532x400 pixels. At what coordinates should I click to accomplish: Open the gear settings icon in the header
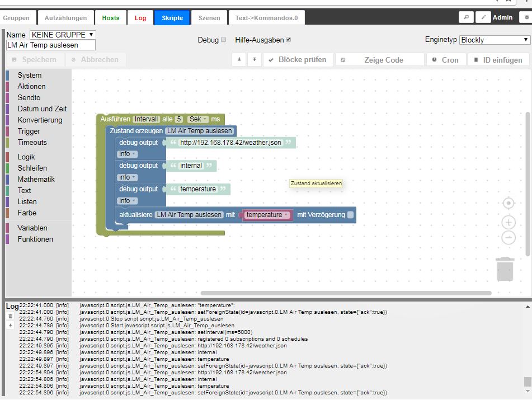(526, 17)
